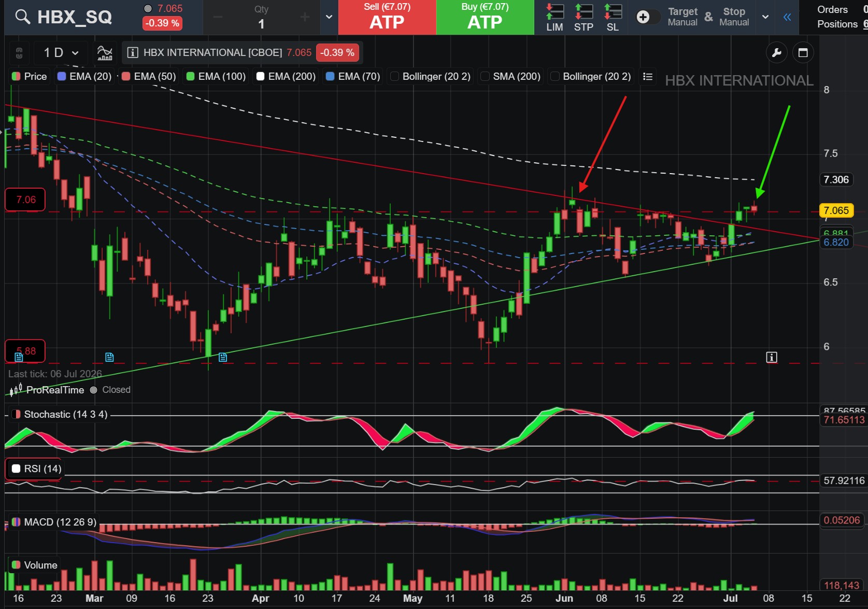Viewport: 868px width, 609px height.
Task: Expand the Target & Stop options chevron
Action: coord(765,17)
